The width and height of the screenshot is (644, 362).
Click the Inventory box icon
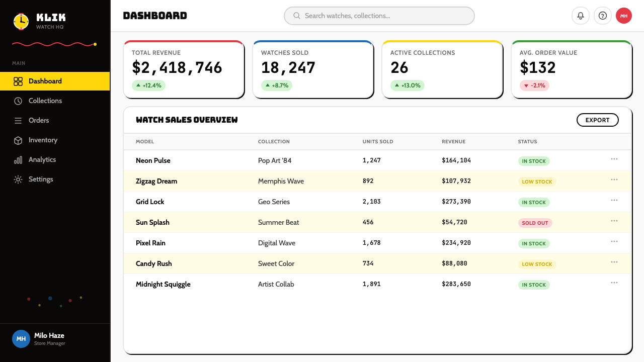point(18,140)
